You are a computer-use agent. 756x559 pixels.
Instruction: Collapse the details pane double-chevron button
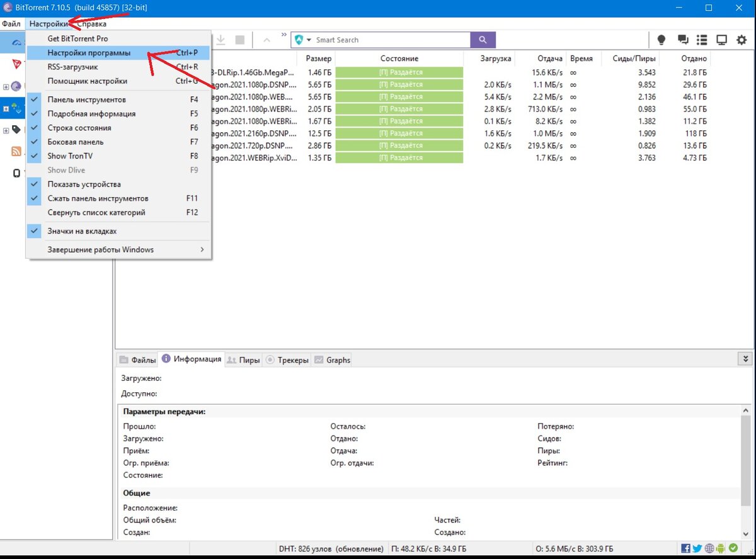pos(746,358)
